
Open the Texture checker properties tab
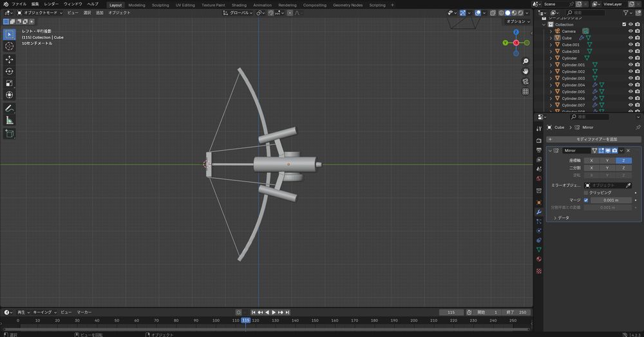(539, 271)
